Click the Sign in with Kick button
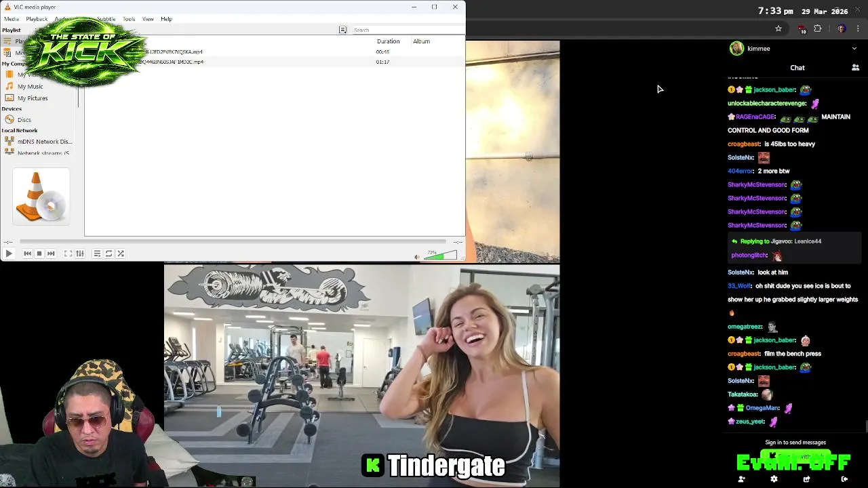Image resolution: width=868 pixels, height=488 pixels. pos(795,457)
